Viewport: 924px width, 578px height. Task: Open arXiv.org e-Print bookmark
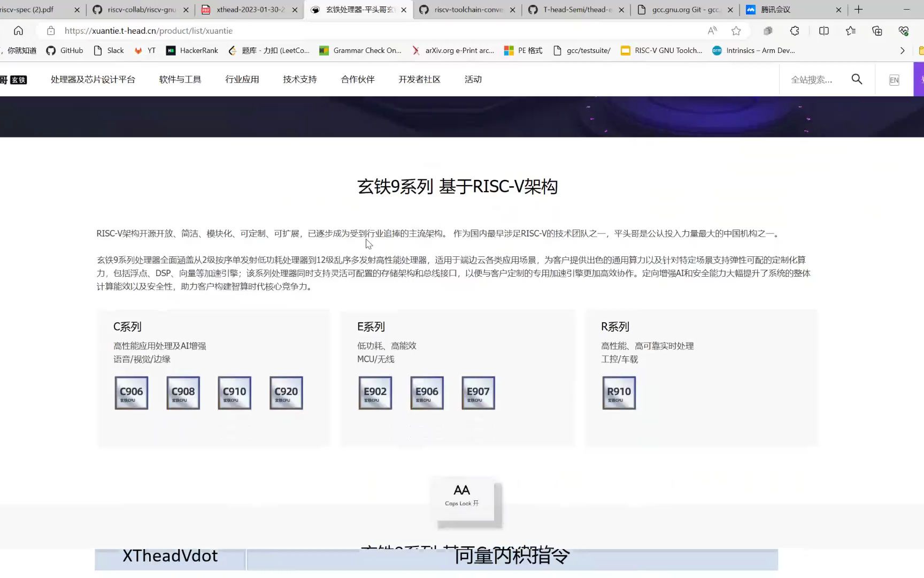tap(452, 50)
